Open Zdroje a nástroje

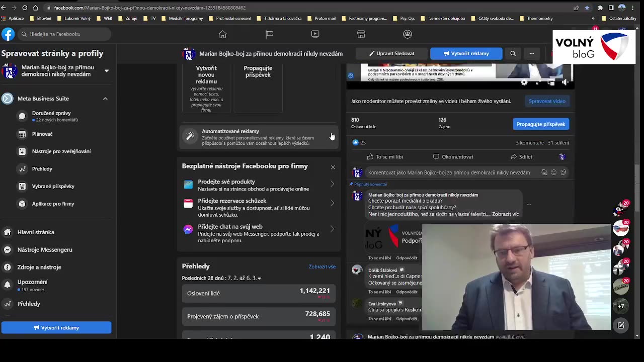coord(55,267)
